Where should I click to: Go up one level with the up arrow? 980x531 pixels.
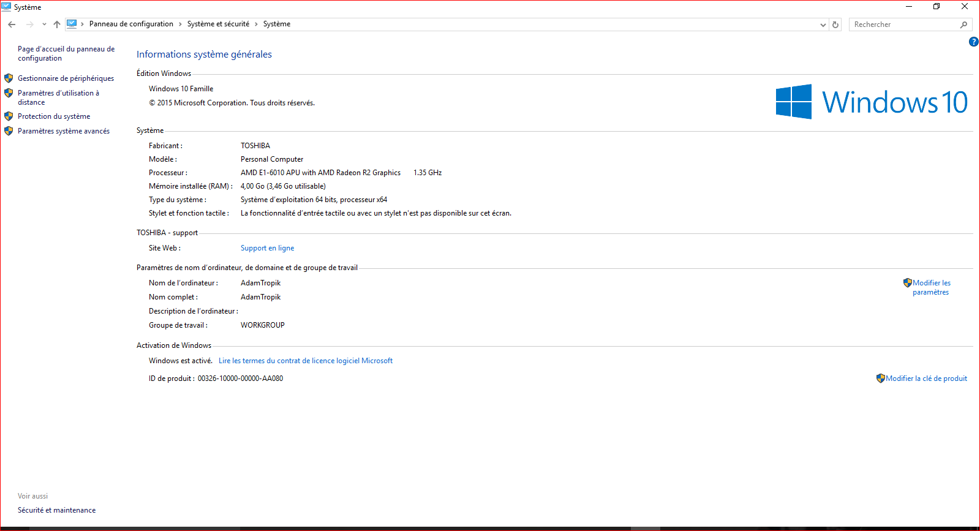57,24
